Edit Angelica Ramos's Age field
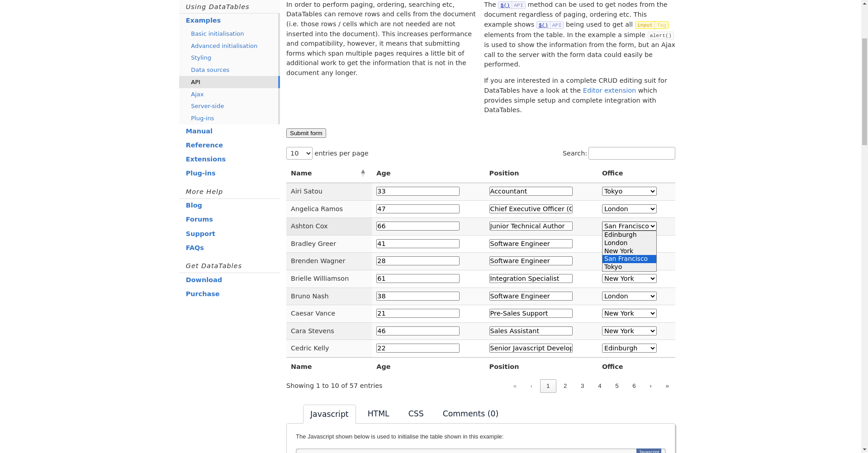Viewport: 868px width, 453px height. (x=417, y=209)
